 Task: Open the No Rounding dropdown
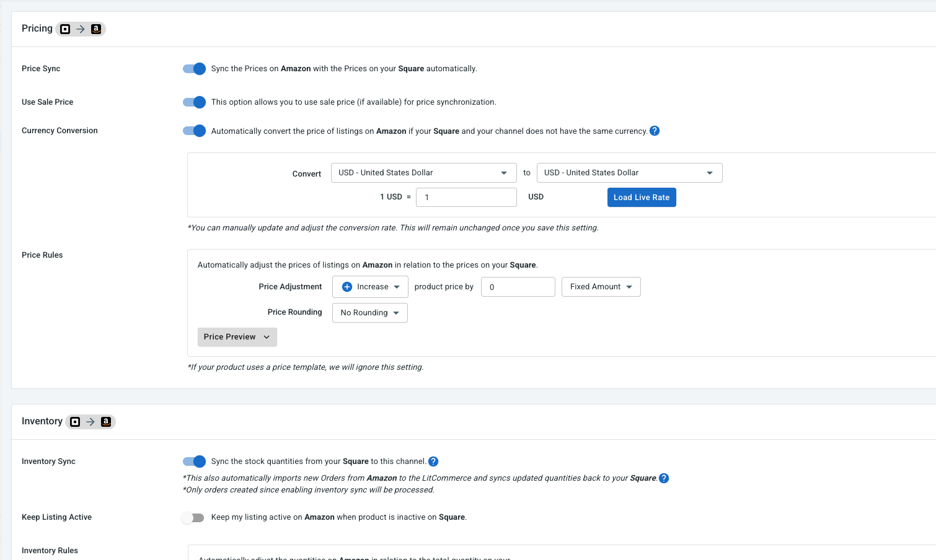coord(370,313)
